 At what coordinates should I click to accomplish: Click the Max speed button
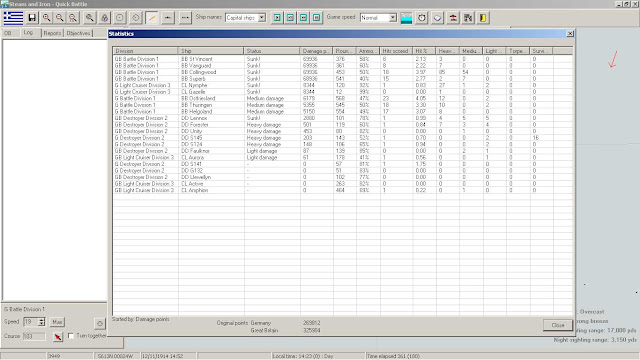57,322
